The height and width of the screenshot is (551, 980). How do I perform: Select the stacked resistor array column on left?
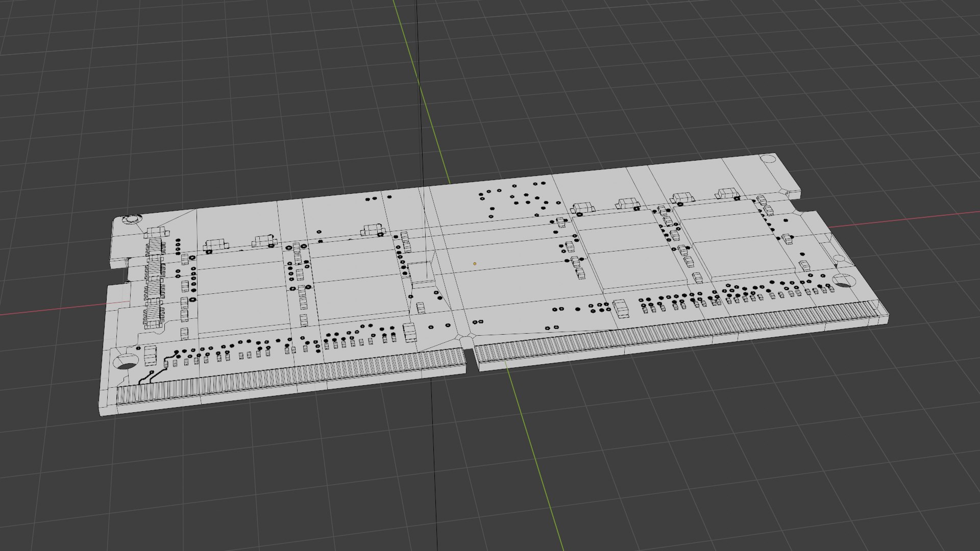(x=155, y=278)
